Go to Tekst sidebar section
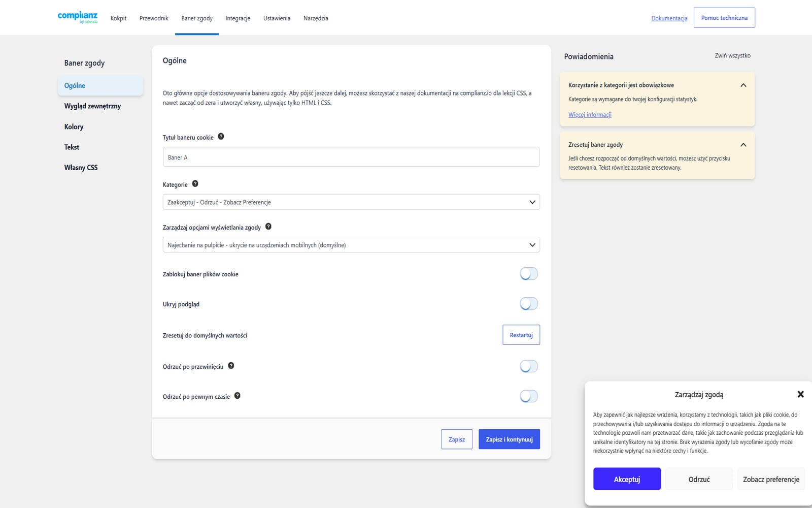The height and width of the screenshot is (508, 812). point(72,147)
